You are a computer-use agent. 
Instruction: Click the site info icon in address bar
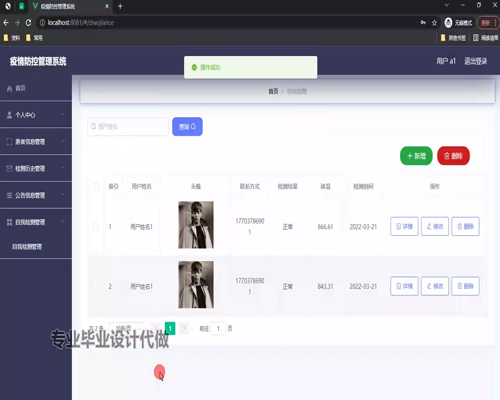click(x=42, y=23)
